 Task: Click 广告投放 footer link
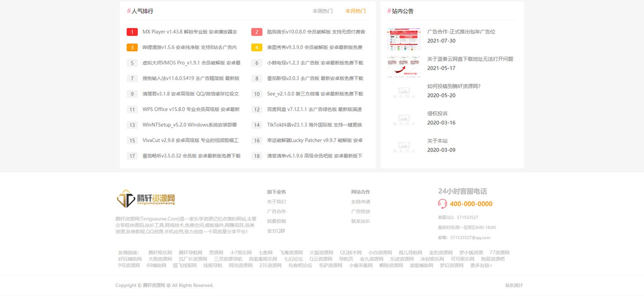pos(361,211)
